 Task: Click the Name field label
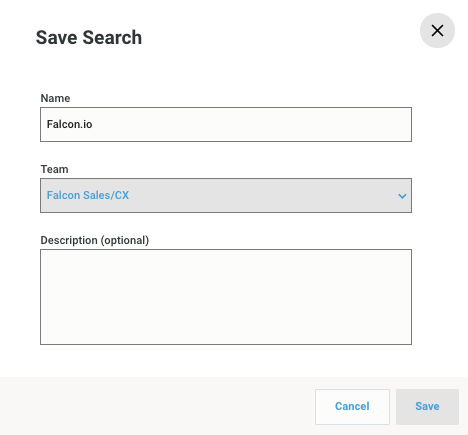coord(55,98)
